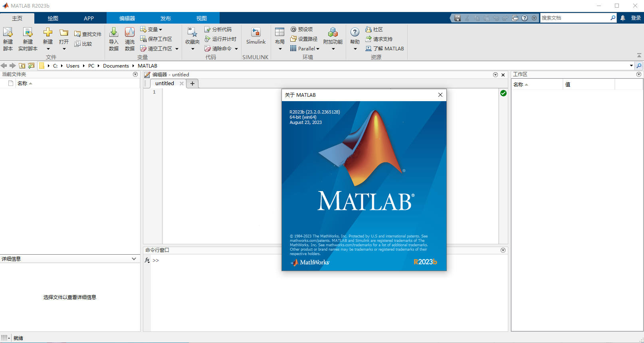Click Request Support (请求支持)

tap(379, 39)
